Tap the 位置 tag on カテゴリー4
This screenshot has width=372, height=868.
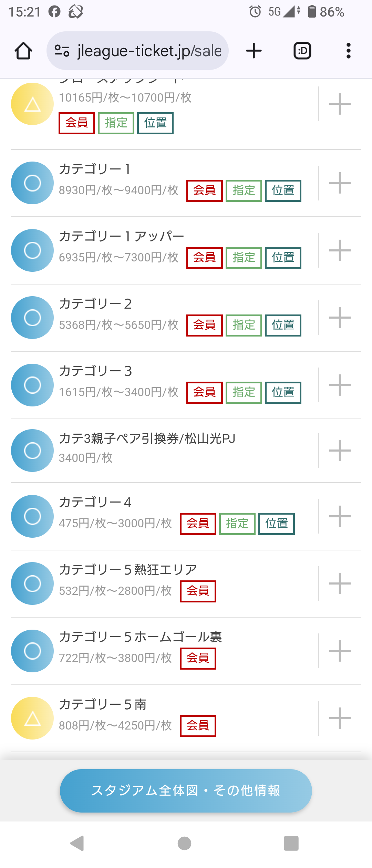[x=277, y=524]
